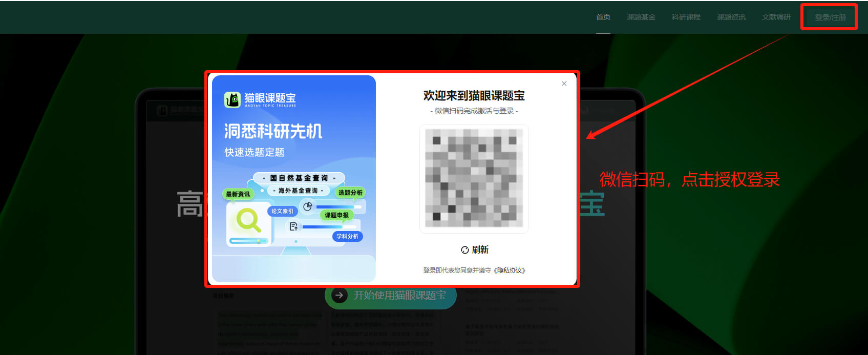Image resolution: width=868 pixels, height=355 pixels.
Task: Click the 国自然基金查询 label
Action: (x=299, y=178)
